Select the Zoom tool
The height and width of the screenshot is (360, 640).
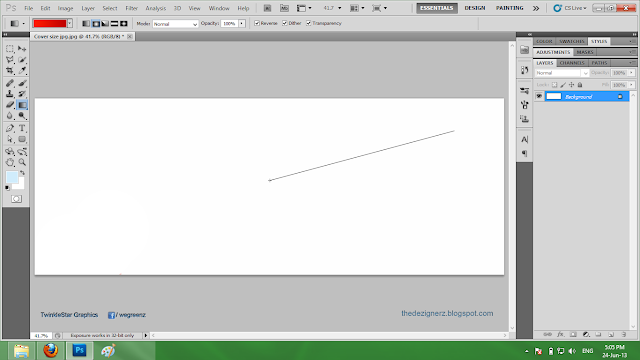(22, 162)
